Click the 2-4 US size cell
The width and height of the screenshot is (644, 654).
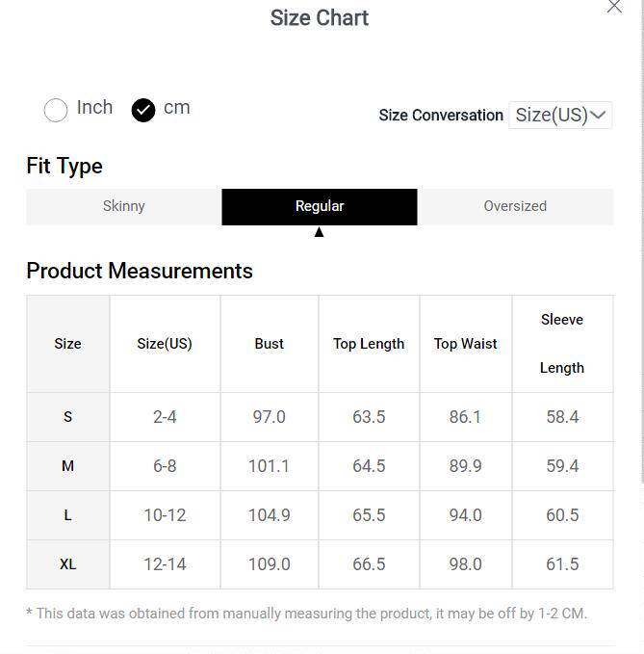[165, 417]
